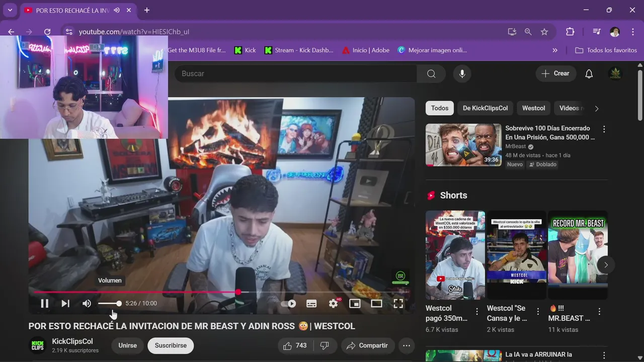Adjust the volume slider handle
Viewport: 644px width, 362px height.
pyautogui.click(x=119, y=303)
